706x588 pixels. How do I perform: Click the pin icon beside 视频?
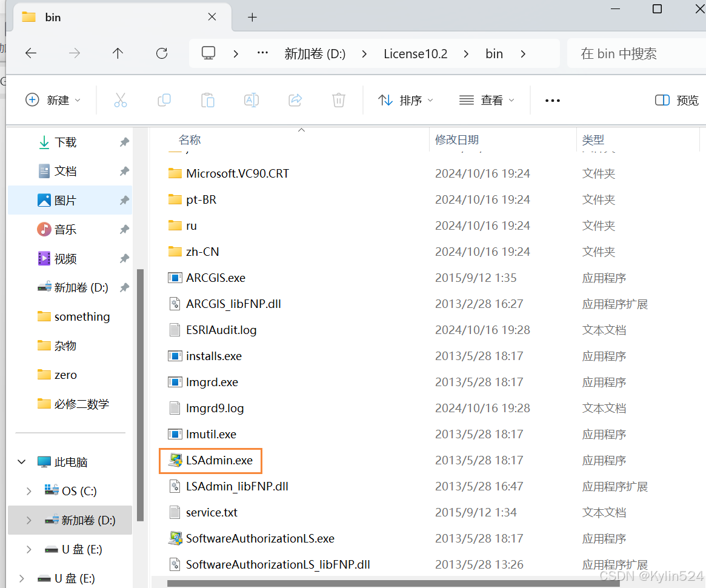tap(124, 258)
